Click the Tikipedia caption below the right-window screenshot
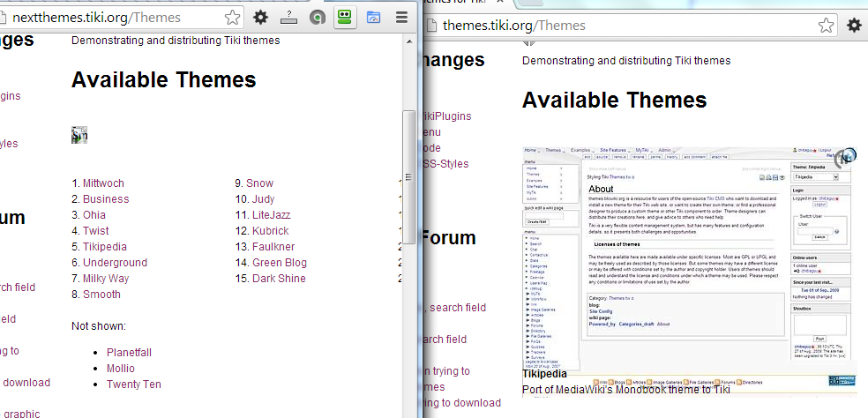The image size is (868, 418). [545, 374]
